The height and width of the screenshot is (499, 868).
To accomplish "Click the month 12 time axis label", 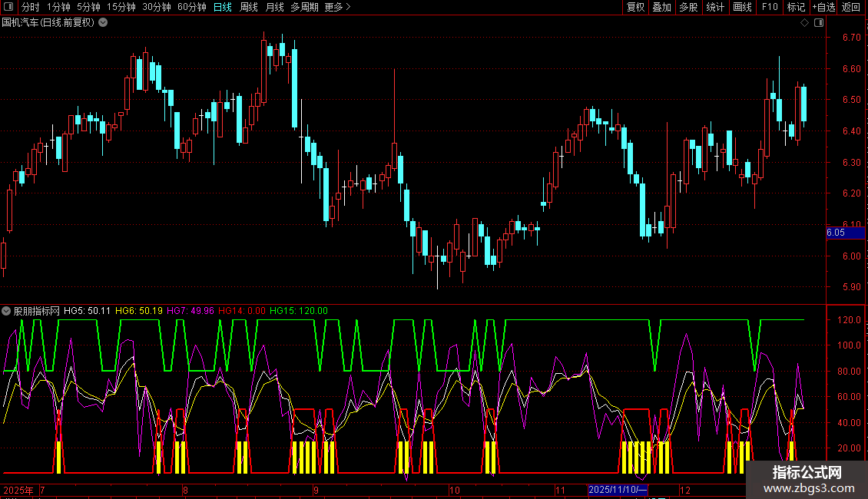I will [684, 490].
